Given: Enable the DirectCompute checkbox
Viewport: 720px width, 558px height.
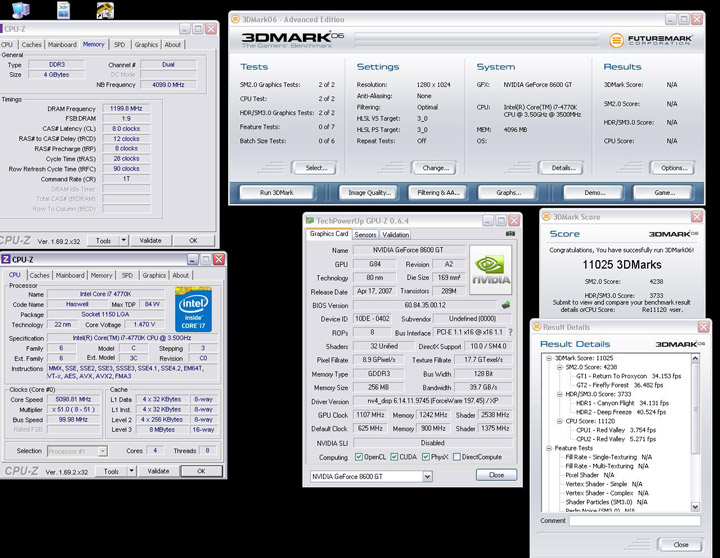Looking at the screenshot, I should point(457,457).
